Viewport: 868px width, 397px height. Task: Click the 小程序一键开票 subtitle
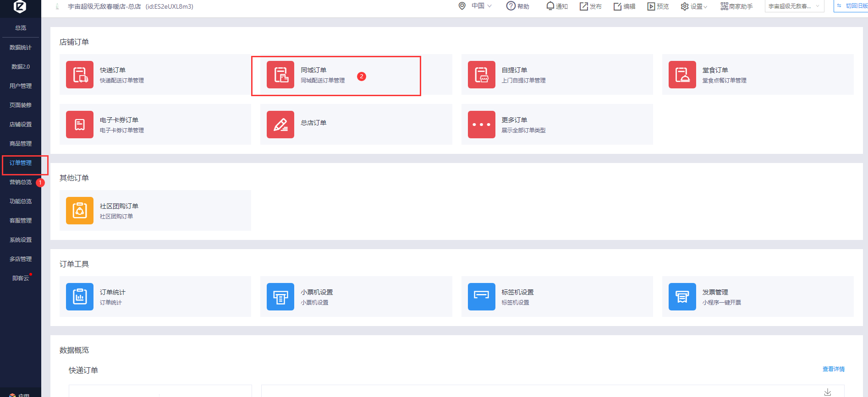(722, 303)
